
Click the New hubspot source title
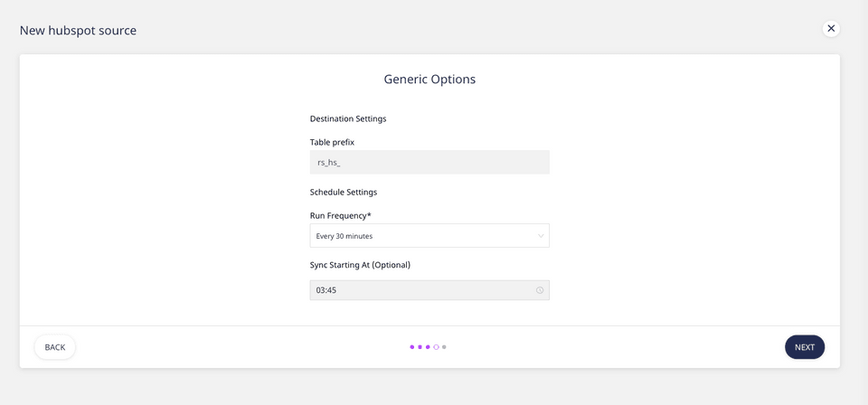tap(79, 31)
